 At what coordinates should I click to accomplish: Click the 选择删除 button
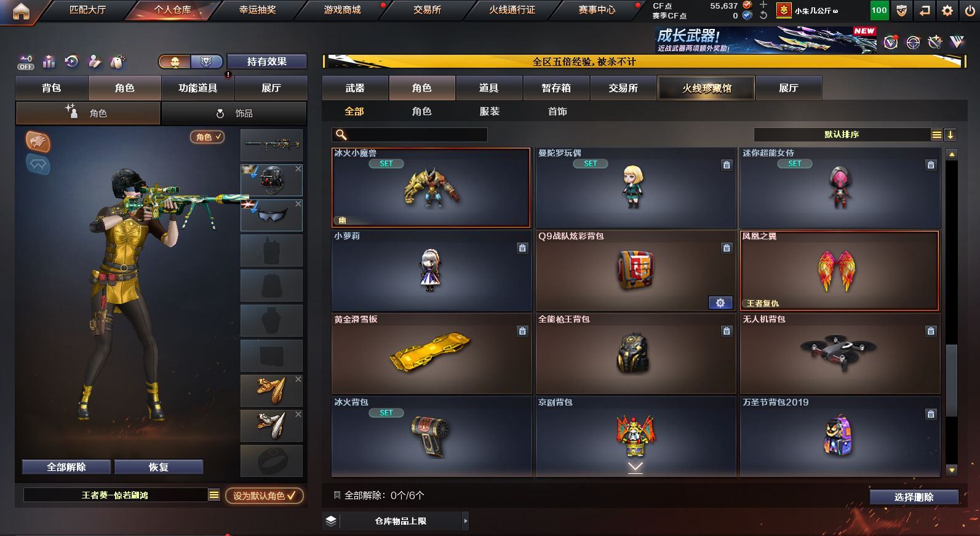pyautogui.click(x=914, y=497)
